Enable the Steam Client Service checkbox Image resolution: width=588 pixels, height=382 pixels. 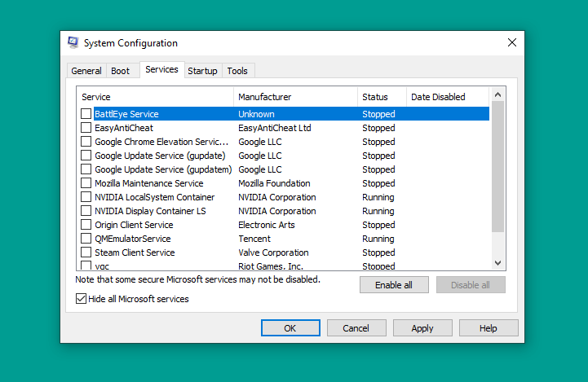(x=86, y=252)
